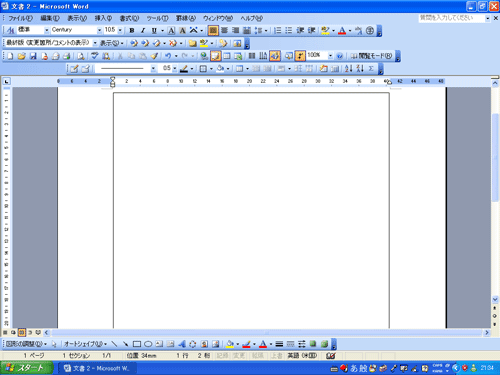
Task: Toggle Bold formatting
Action: pos(132,31)
